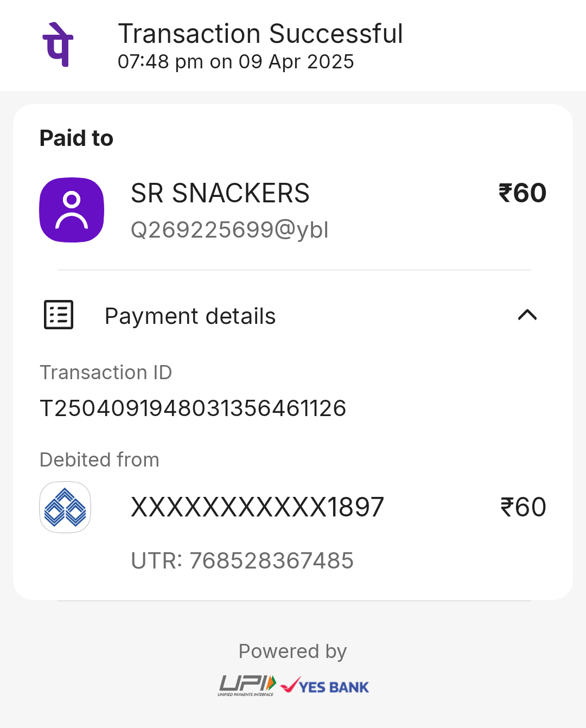Tap the blue bank logo icon

(65, 507)
